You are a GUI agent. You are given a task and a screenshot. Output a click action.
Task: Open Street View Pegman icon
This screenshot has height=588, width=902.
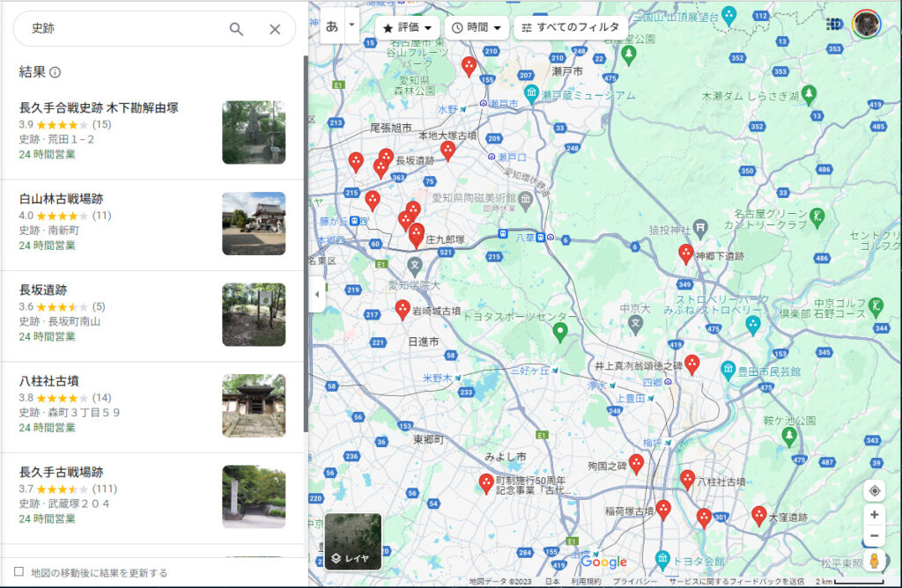coord(874,561)
